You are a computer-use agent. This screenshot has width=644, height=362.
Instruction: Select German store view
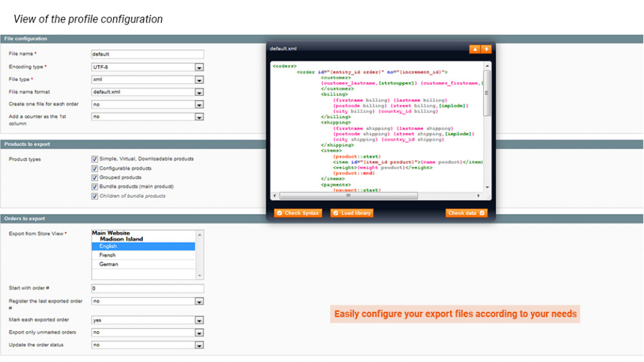[144, 264]
